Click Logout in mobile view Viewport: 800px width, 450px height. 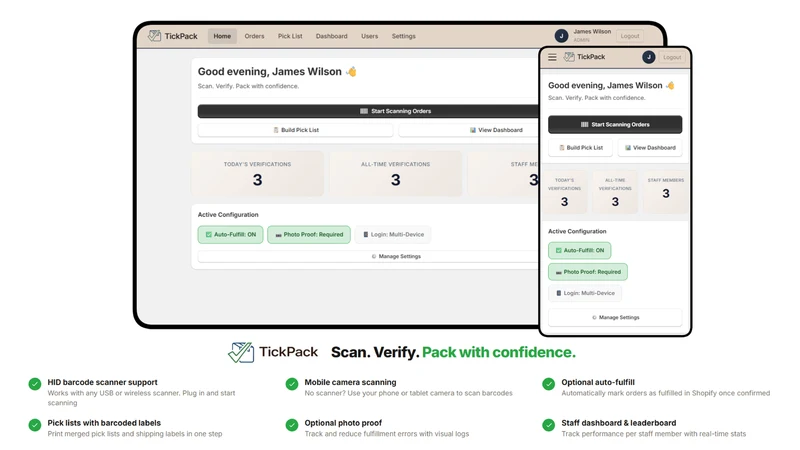pos(672,57)
